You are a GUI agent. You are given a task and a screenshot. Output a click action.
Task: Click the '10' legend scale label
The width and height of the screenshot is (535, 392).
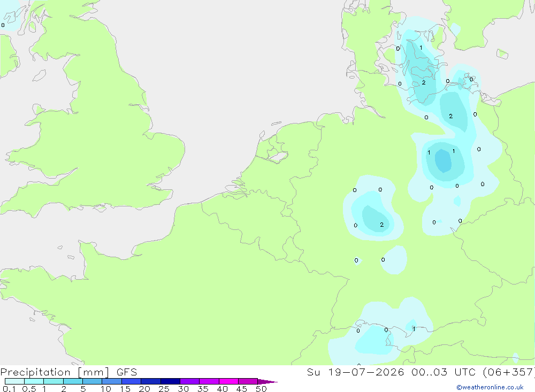coord(106,389)
